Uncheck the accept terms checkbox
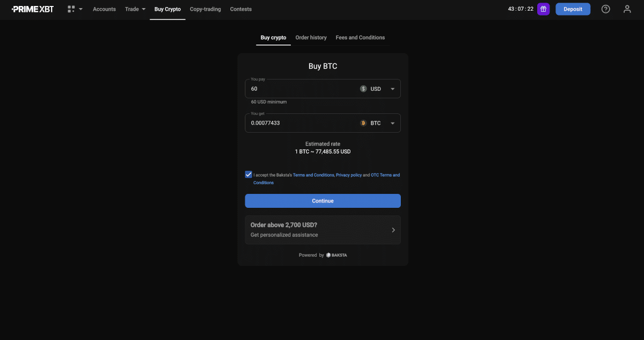Screen dimensions: 644x340 pyautogui.click(x=248, y=175)
